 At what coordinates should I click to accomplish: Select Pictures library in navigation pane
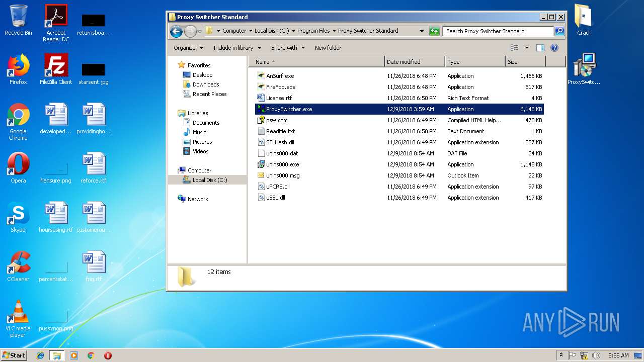pyautogui.click(x=202, y=142)
